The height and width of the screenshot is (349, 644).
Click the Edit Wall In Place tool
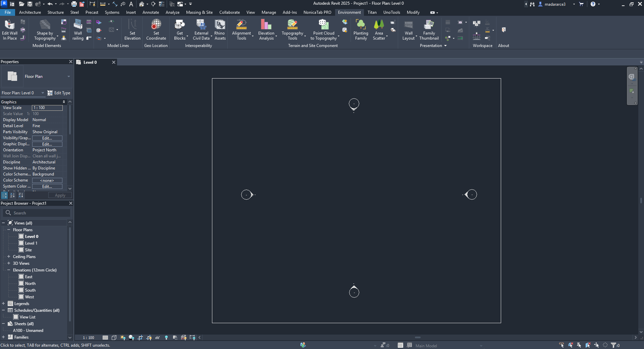(10, 30)
